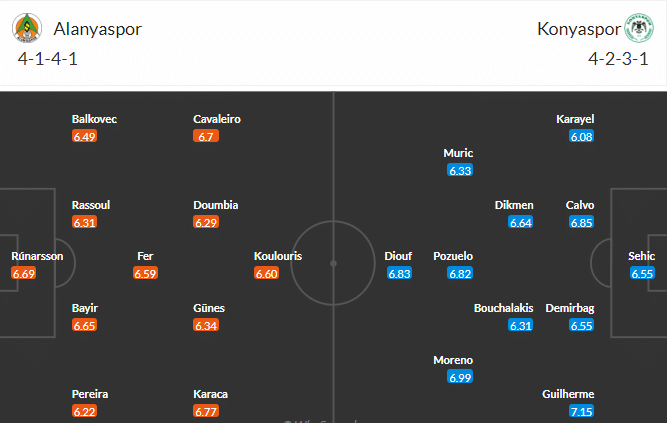Open Calvo's 6.85 rating badge
This screenshot has height=423, width=667.
click(x=581, y=222)
